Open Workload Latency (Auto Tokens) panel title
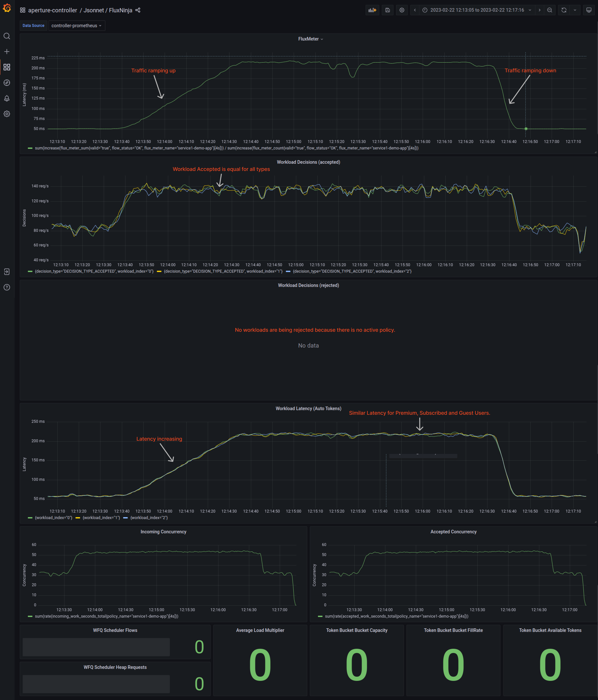This screenshot has height=700, width=598. (308, 409)
